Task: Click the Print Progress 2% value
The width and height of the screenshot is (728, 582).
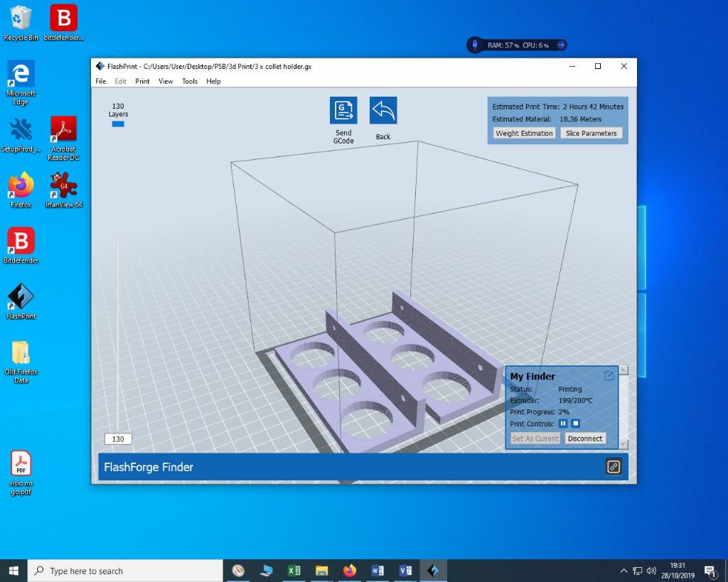Action: [x=563, y=411]
